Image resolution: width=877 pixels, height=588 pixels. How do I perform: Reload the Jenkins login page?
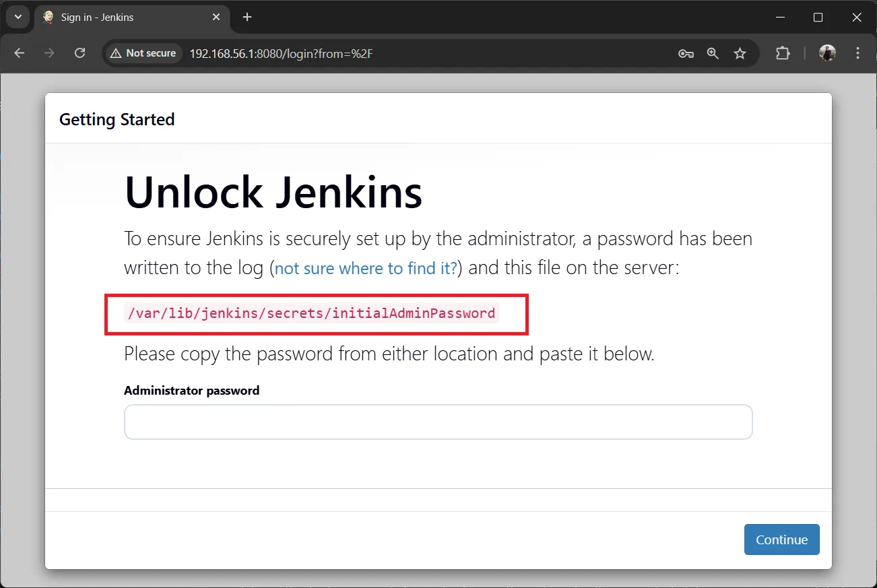click(x=79, y=53)
